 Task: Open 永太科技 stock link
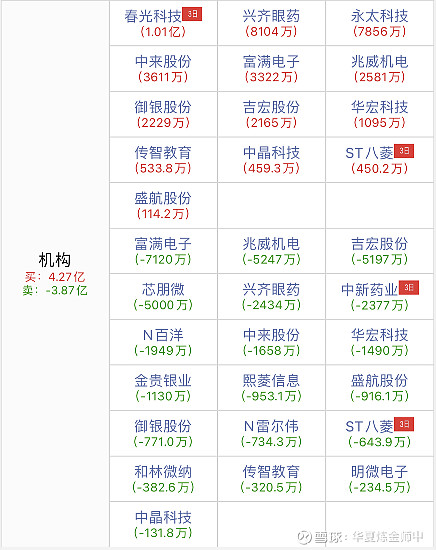tap(380, 16)
